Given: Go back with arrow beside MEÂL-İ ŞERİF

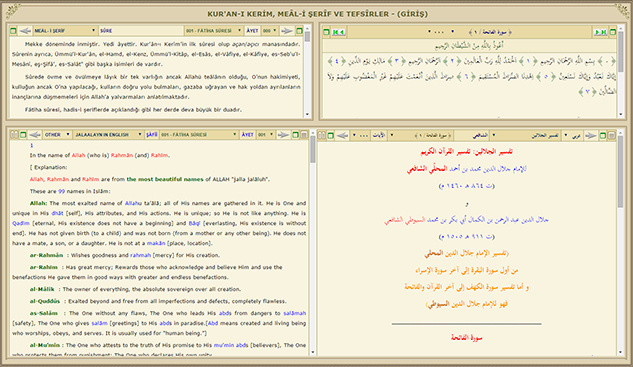Looking at the screenshot, I should (25, 31).
